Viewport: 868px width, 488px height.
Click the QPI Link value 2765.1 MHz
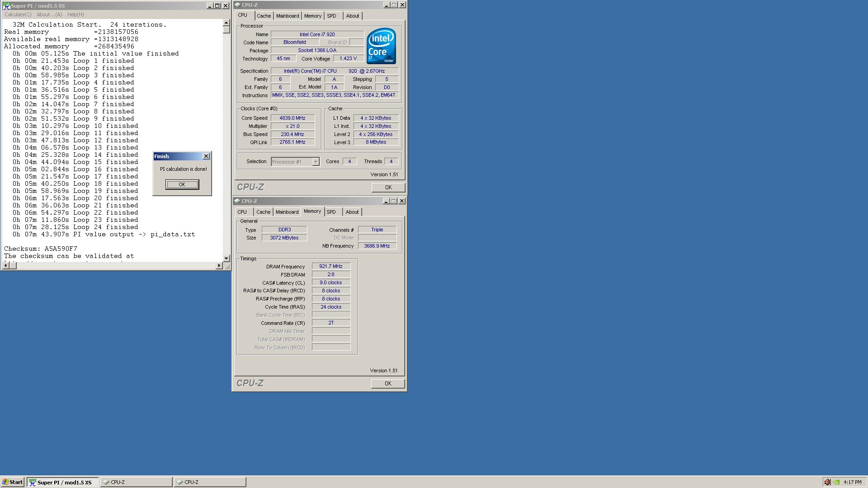292,142
